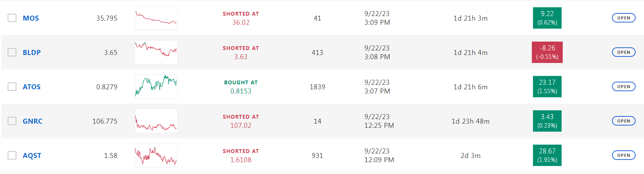Screen dimensions: 644x174
Task: Click ATOS position's OPEN status button
Action: coord(623,87)
